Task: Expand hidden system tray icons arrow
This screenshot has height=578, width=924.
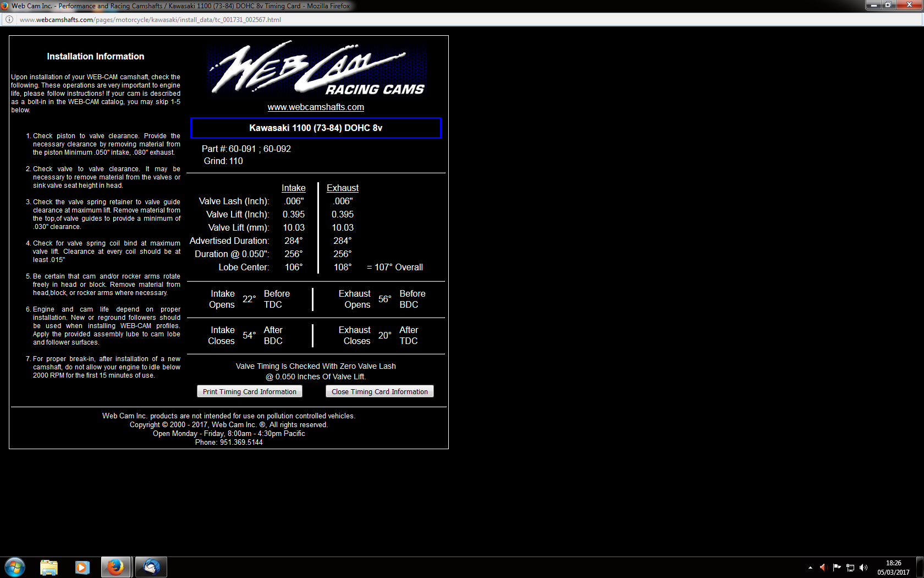Action: [810, 568]
